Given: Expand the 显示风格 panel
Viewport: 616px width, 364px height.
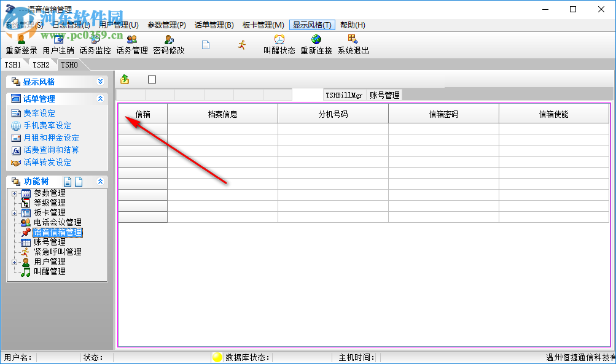Looking at the screenshot, I should 101,81.
